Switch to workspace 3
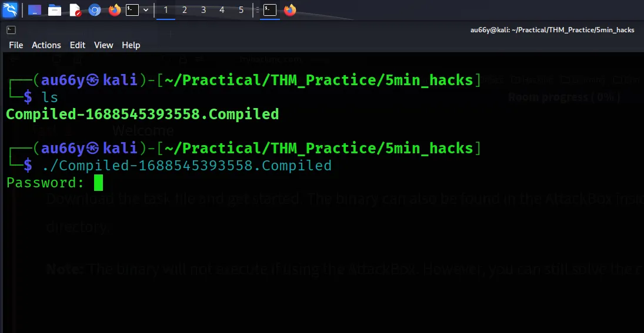Screen dimensions: 644x333 (203, 10)
